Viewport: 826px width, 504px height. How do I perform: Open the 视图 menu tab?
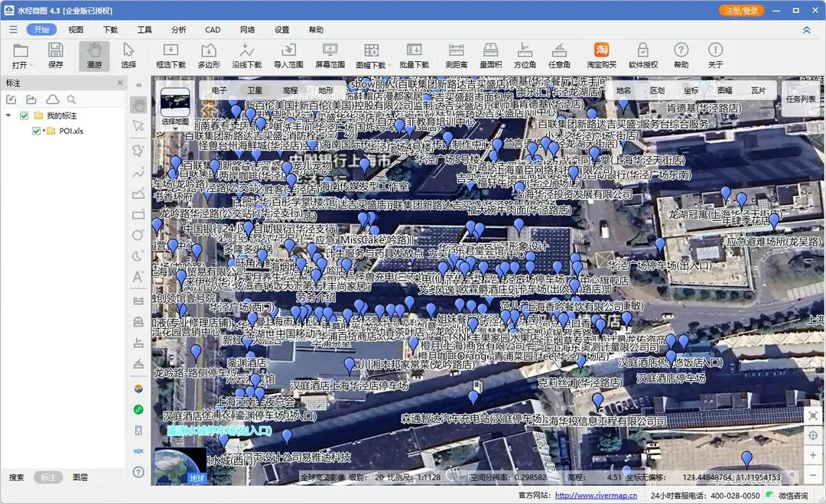pyautogui.click(x=75, y=30)
